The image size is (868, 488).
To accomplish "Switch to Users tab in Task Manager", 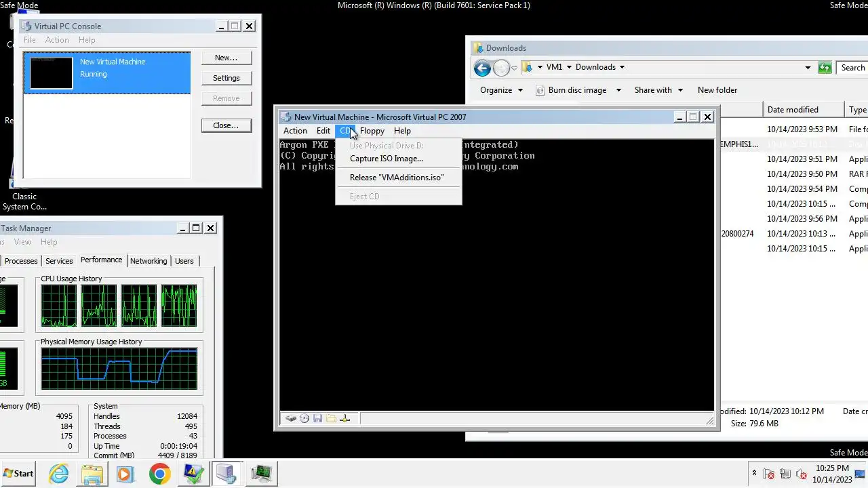I will 184,261.
